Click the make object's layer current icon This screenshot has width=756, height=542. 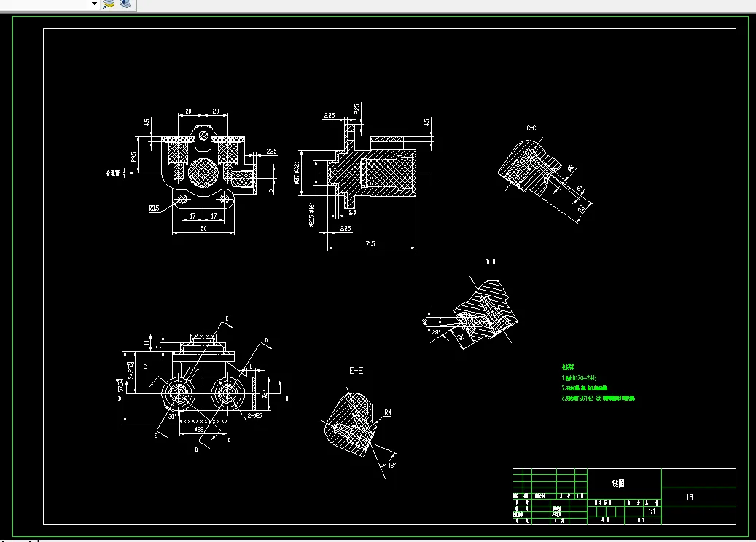(x=109, y=4)
